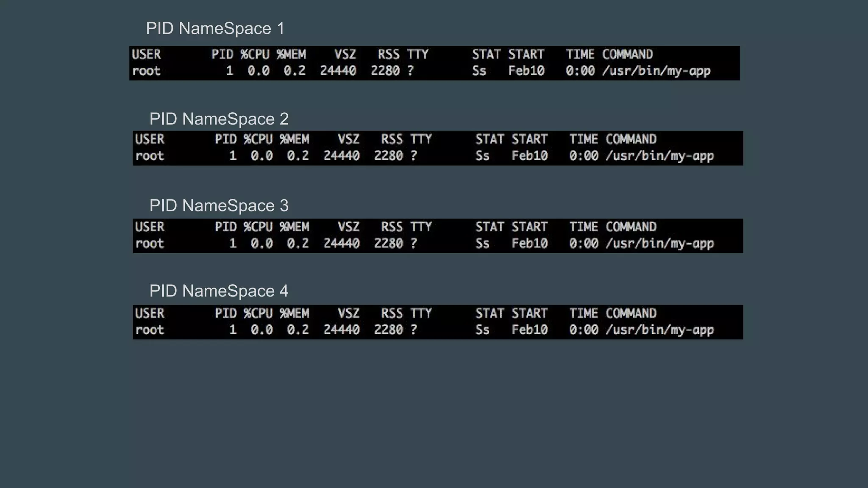Click 'root' user in NameSpace 3 terminal

pyautogui.click(x=150, y=244)
